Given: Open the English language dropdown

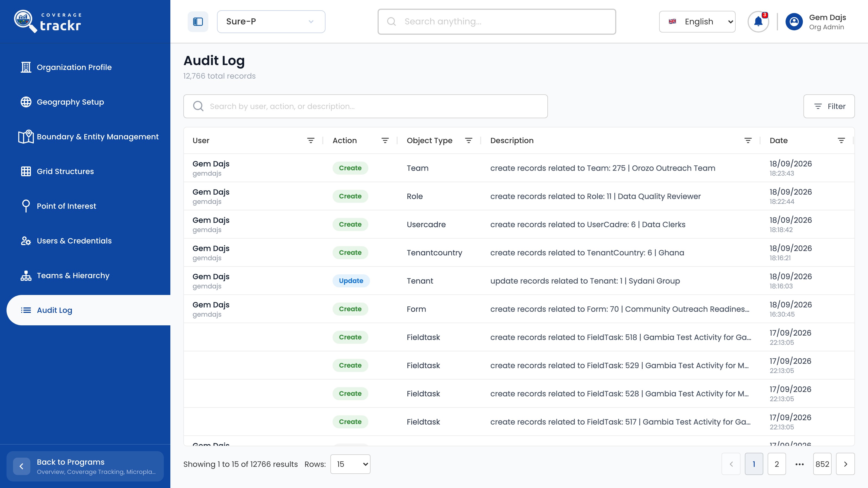Looking at the screenshot, I should [x=697, y=22].
